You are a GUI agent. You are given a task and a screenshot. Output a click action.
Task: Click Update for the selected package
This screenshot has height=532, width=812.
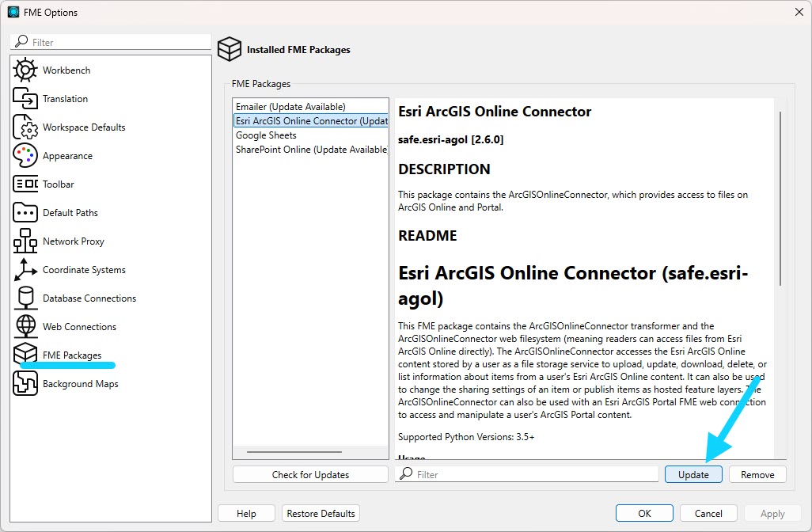coord(693,474)
